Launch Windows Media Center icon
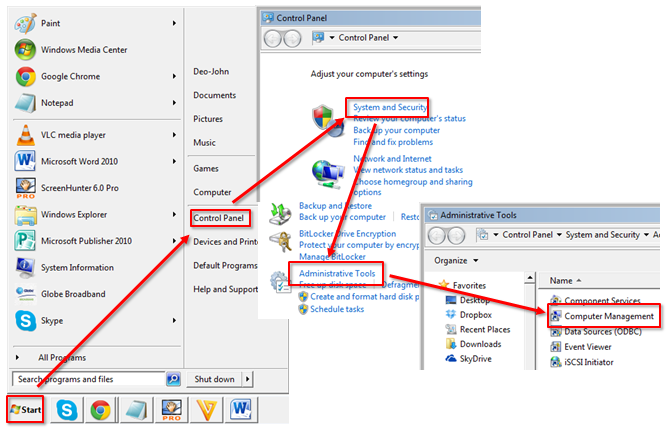This screenshot has height=428, width=669. pos(25,50)
